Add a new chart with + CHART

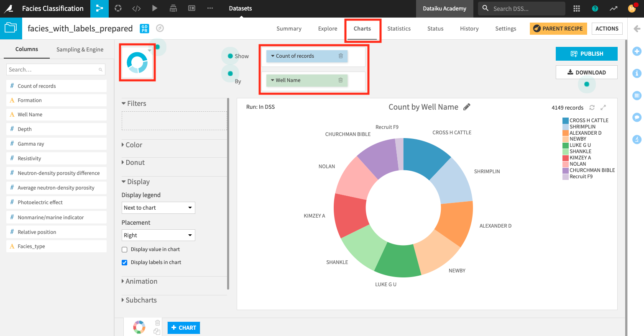pyautogui.click(x=184, y=328)
